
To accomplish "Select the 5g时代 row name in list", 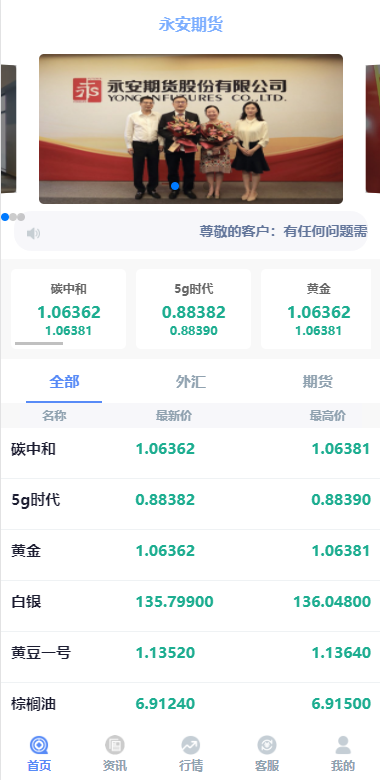I will 36,500.
